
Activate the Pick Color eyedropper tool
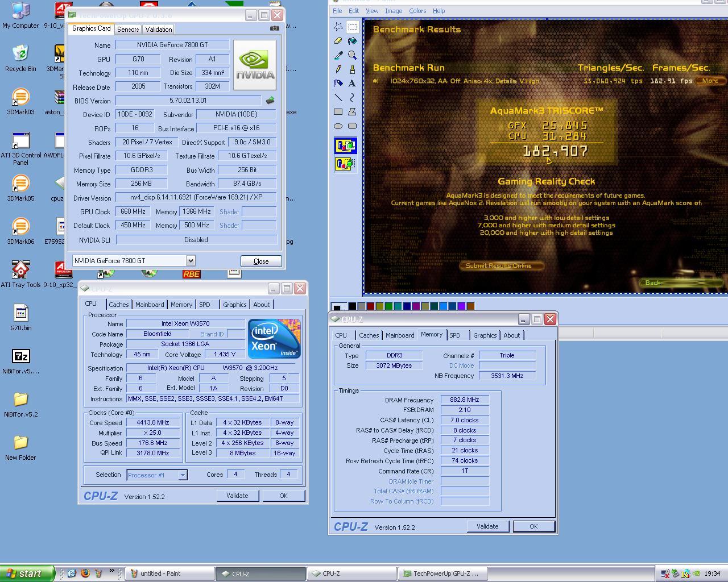pyautogui.click(x=338, y=55)
